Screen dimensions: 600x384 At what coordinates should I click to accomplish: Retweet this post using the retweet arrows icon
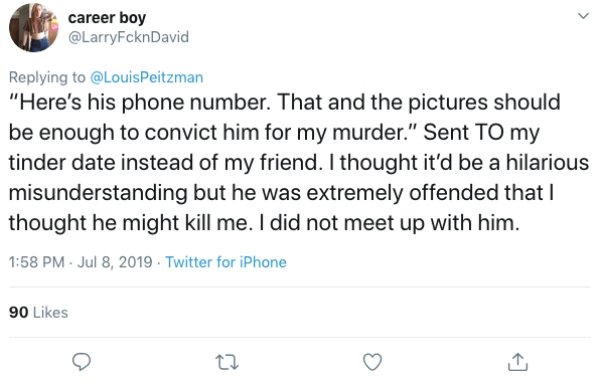pos(227,362)
